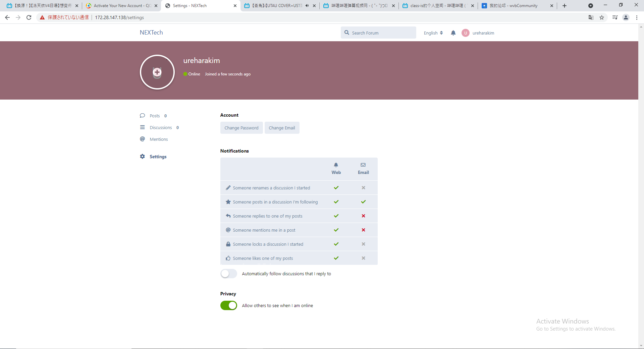Open the English language dropdown
The height and width of the screenshot is (349, 644).
(x=433, y=33)
